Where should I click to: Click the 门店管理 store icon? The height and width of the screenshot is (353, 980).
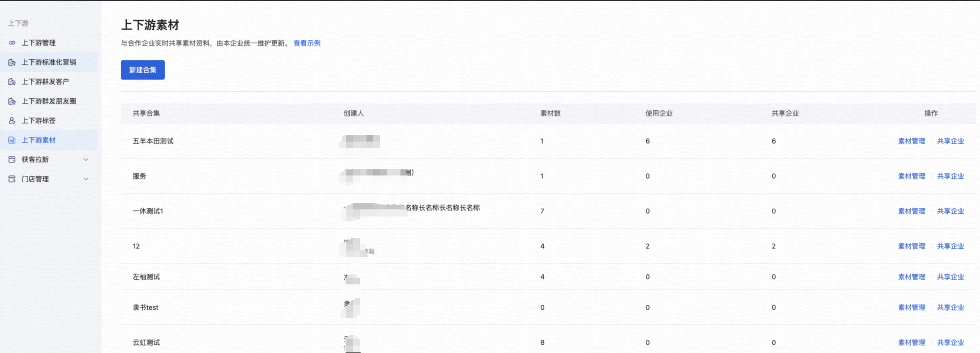click(x=12, y=179)
